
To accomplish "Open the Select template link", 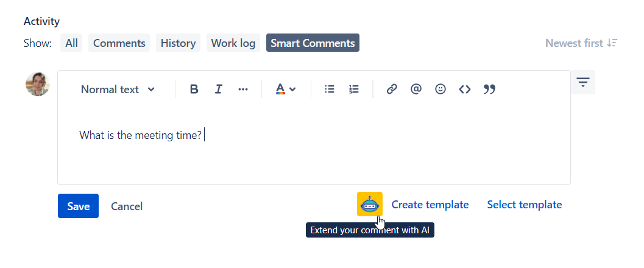I will (524, 205).
